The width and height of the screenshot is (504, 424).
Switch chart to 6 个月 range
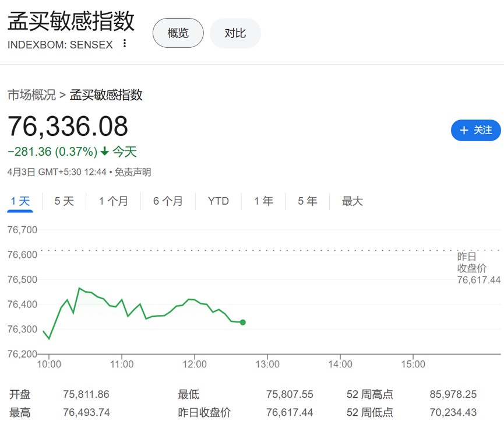click(x=168, y=201)
